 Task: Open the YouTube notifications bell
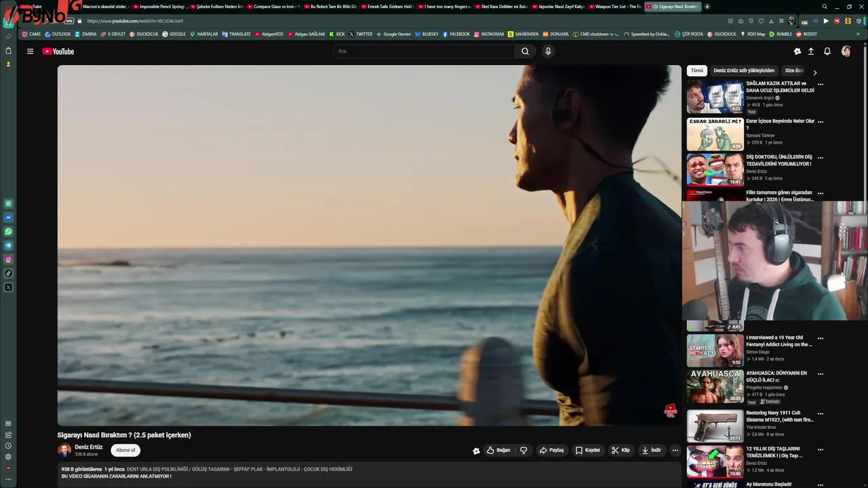pos(827,52)
